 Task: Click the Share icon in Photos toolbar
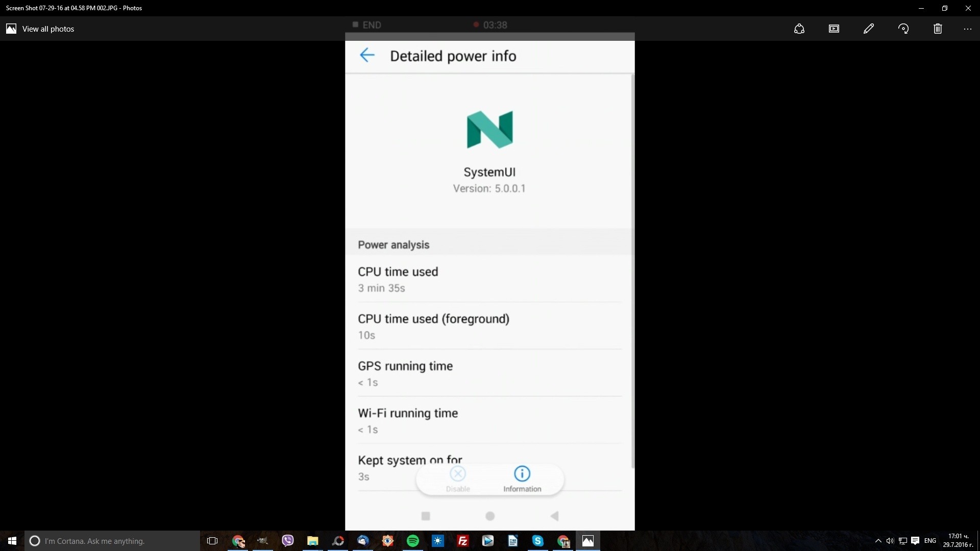799,29
